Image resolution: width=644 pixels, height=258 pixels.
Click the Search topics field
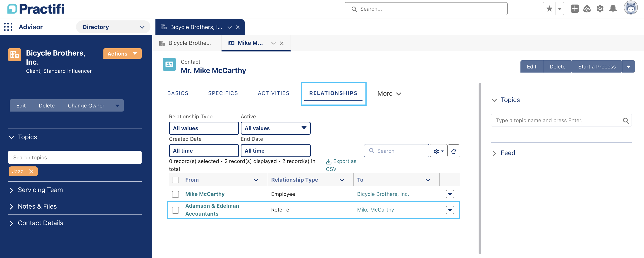[x=75, y=157]
